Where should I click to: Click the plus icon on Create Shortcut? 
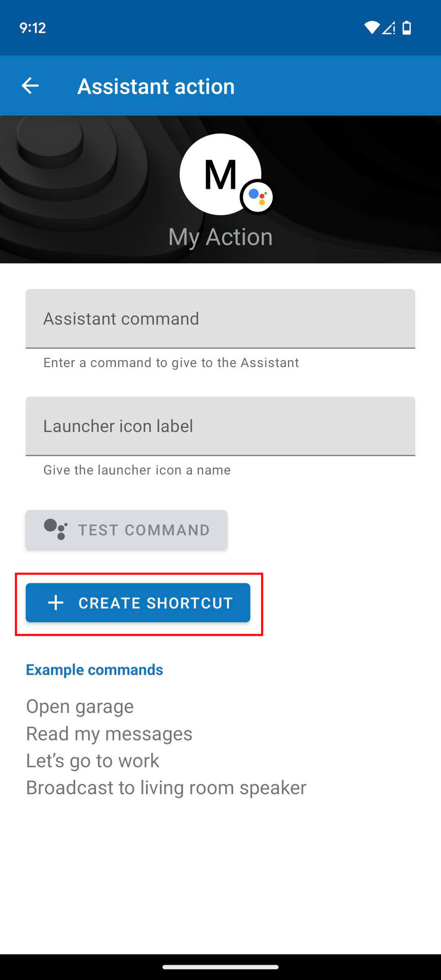56,603
